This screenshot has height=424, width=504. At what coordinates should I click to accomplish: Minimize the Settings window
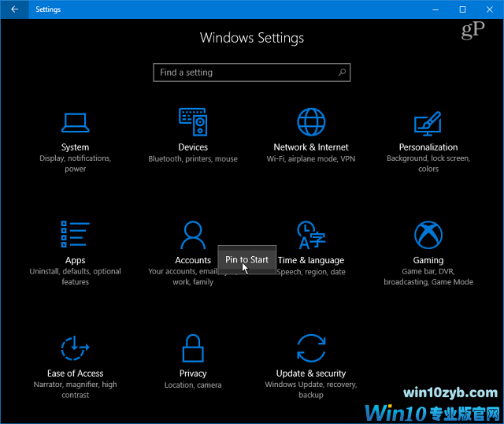pos(435,9)
